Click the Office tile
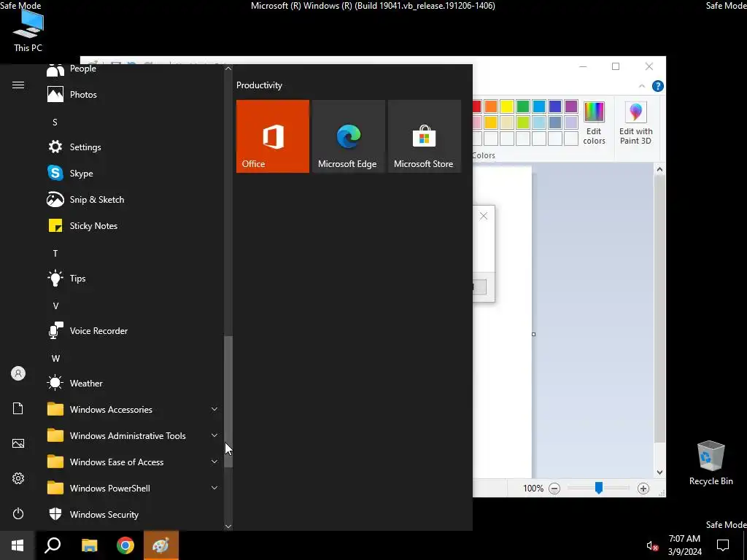This screenshot has width=747, height=560. (x=273, y=136)
